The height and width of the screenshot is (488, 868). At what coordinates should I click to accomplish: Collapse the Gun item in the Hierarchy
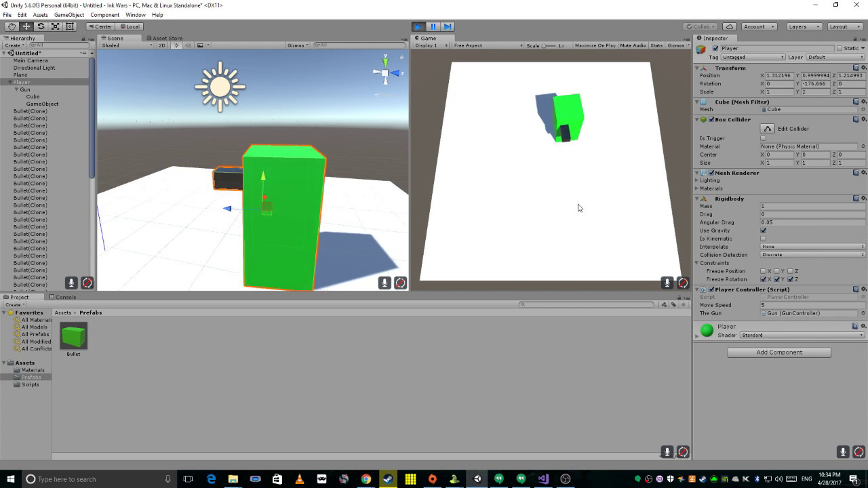[17, 89]
